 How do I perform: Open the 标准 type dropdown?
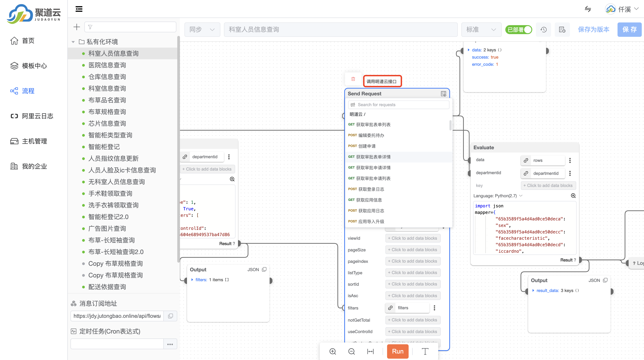481,29
